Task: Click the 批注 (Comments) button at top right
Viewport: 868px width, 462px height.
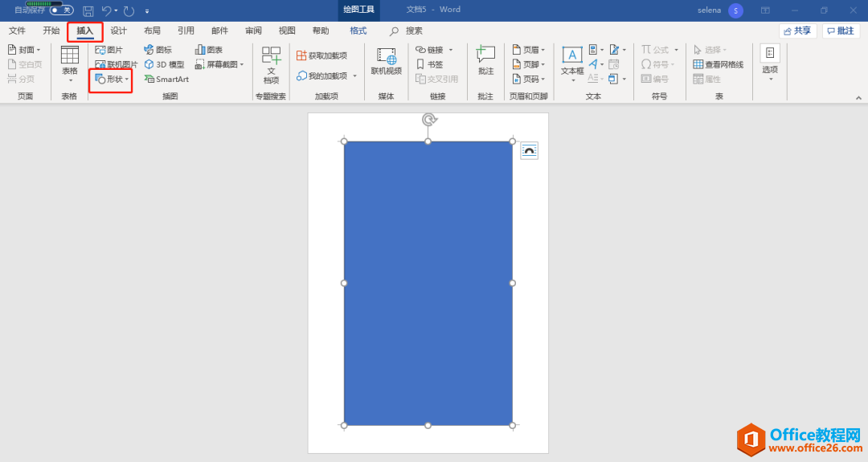Action: (841, 31)
